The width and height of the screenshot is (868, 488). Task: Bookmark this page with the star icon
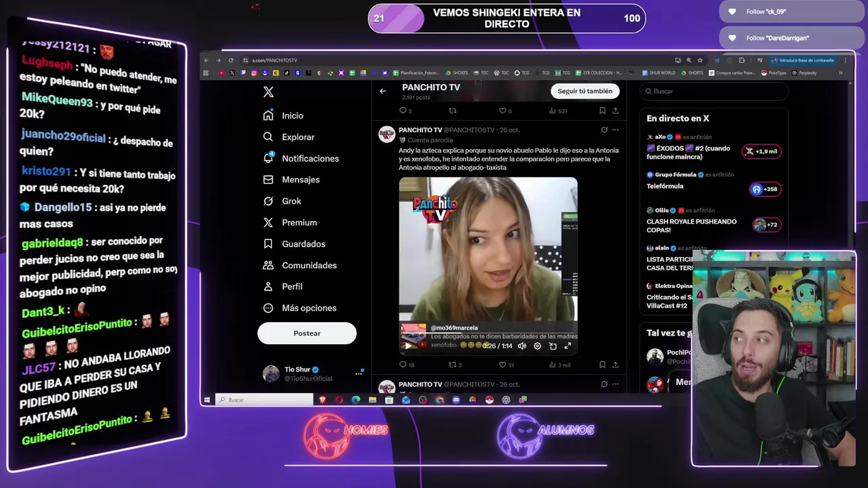coord(700,60)
